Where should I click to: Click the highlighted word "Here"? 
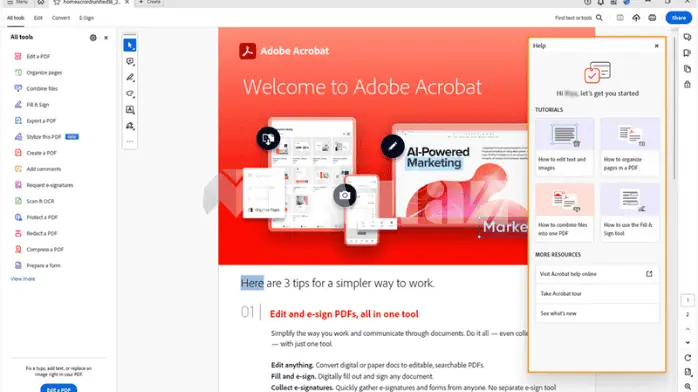[x=252, y=283]
